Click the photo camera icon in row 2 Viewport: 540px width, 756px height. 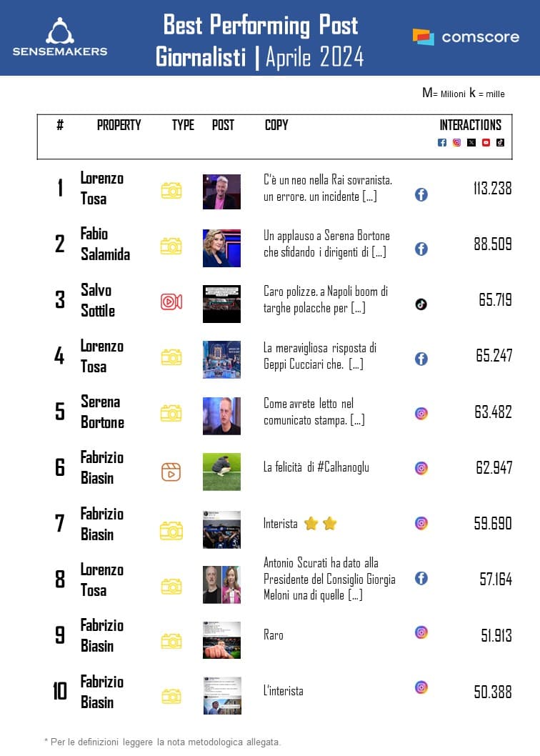171,247
